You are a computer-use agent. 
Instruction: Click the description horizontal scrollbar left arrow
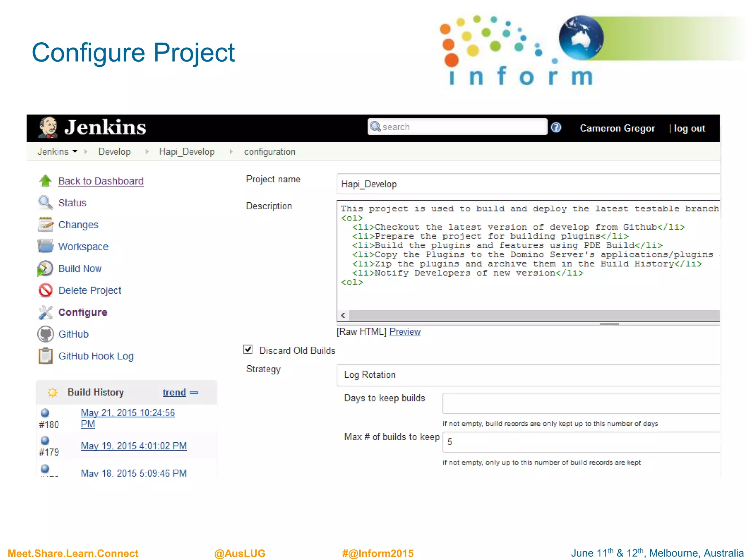343,315
